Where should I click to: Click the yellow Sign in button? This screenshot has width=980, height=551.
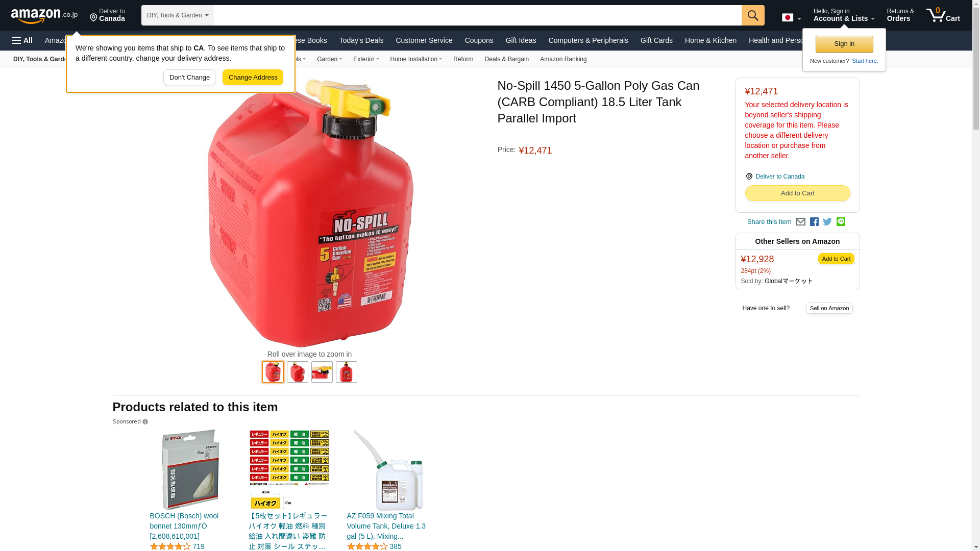[844, 44]
